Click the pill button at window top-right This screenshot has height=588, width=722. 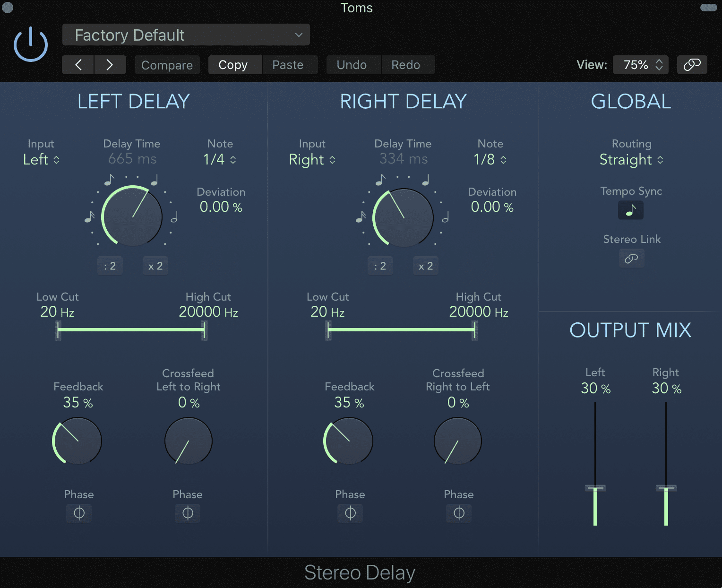click(x=708, y=8)
